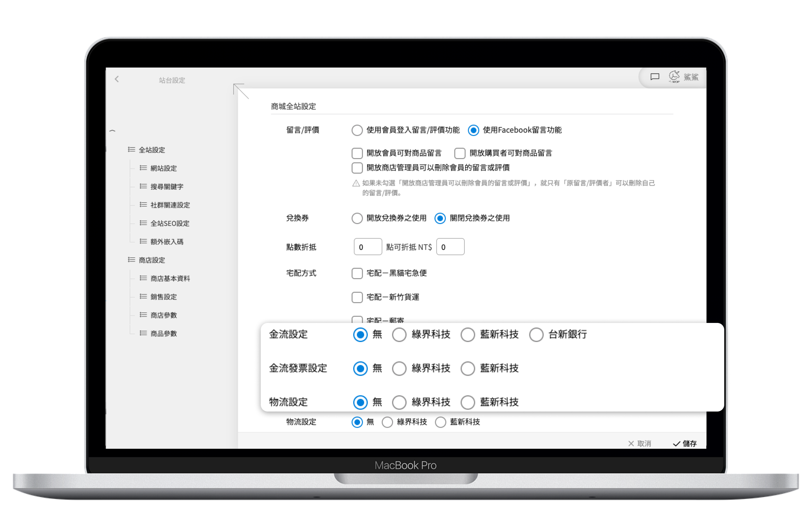Image resolution: width=812 pixels, height=516 pixels.
Task: Click the list icon beside 全站設定
Action: click(131, 150)
